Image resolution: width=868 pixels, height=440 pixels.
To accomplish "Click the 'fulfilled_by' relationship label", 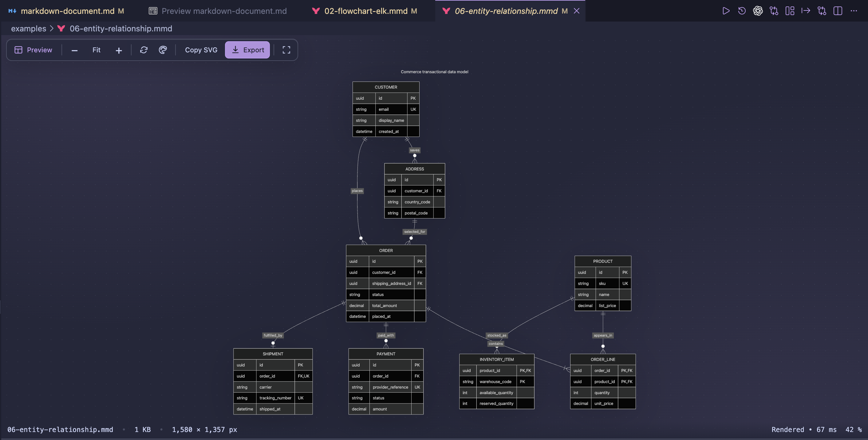I will (273, 335).
